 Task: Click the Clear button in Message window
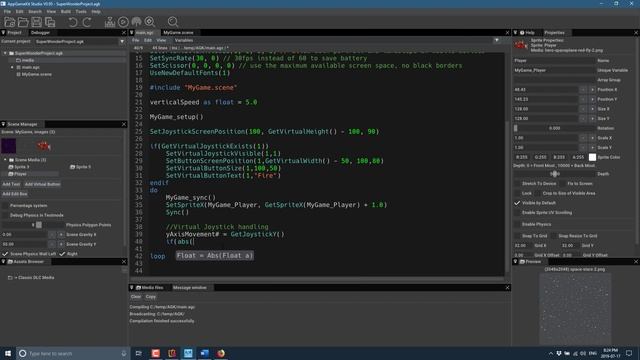point(136,297)
